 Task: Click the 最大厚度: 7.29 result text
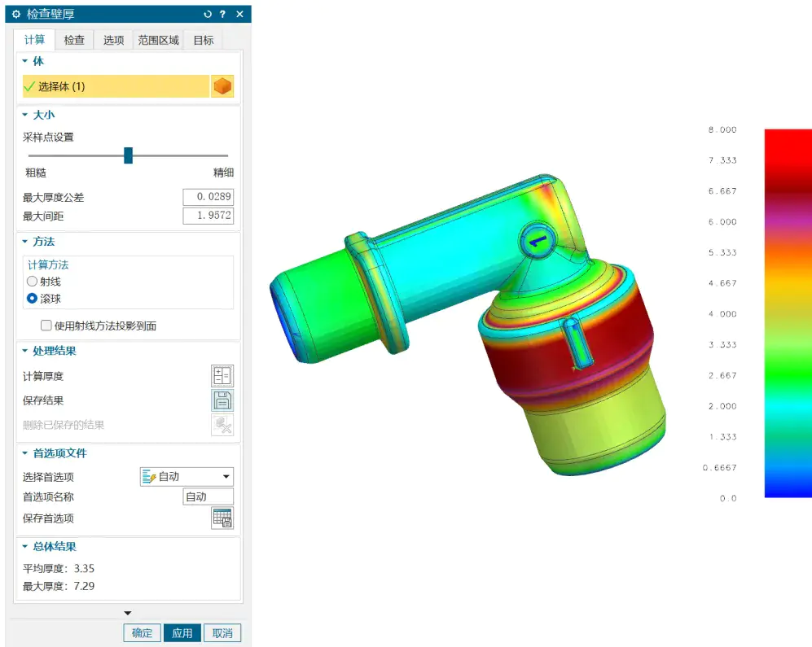(x=59, y=586)
